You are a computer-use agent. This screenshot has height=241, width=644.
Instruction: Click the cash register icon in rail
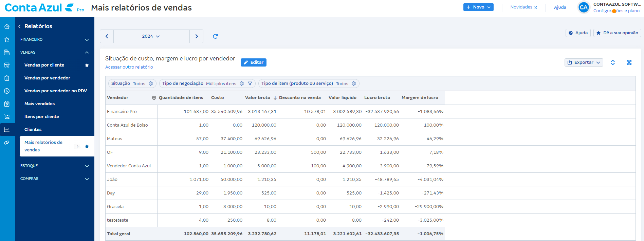7,52
